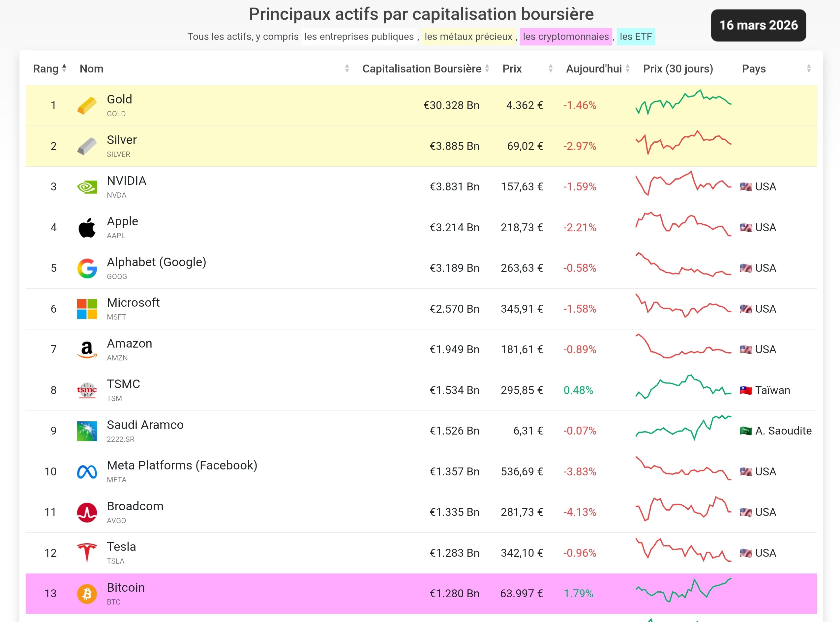Sort table by Rang column arrows
The width and height of the screenshot is (840, 622).
coord(64,69)
